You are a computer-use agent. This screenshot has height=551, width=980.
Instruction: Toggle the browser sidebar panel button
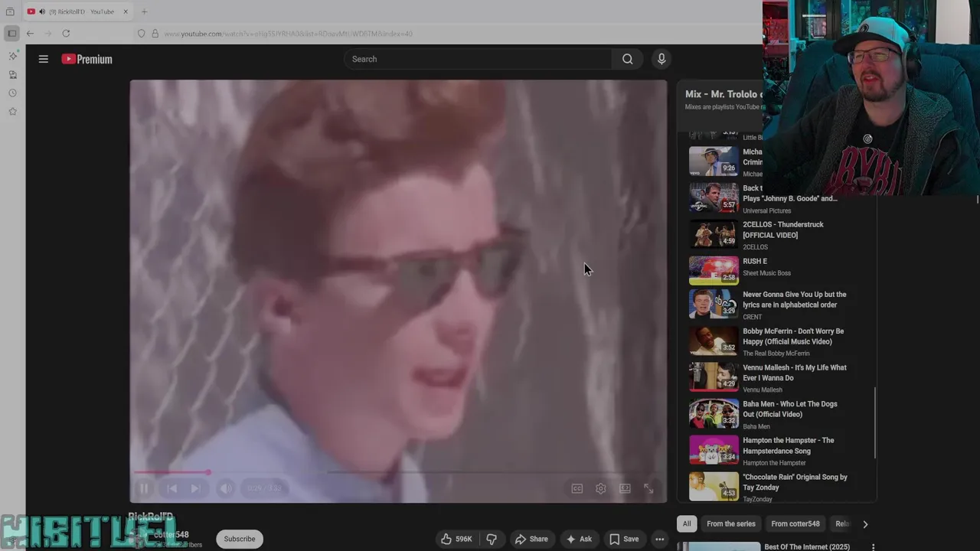[x=11, y=34]
